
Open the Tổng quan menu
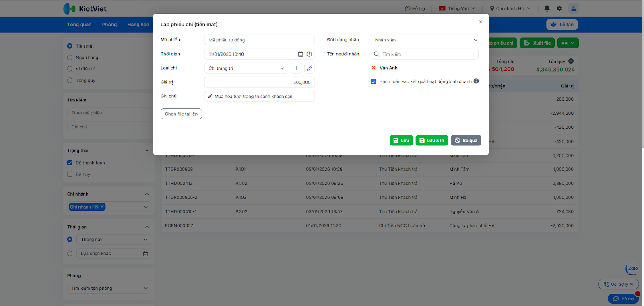(x=79, y=25)
